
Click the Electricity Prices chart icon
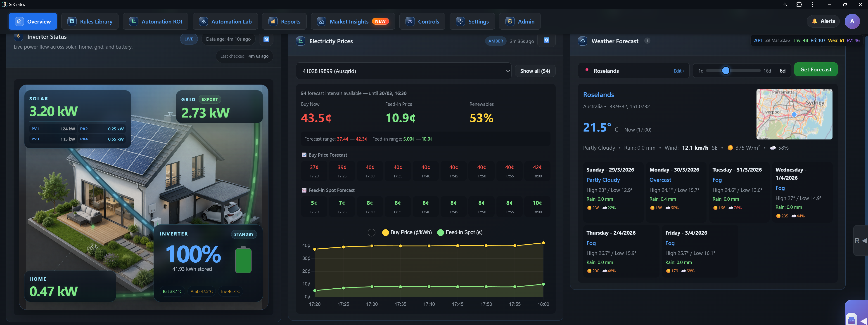[x=300, y=41]
